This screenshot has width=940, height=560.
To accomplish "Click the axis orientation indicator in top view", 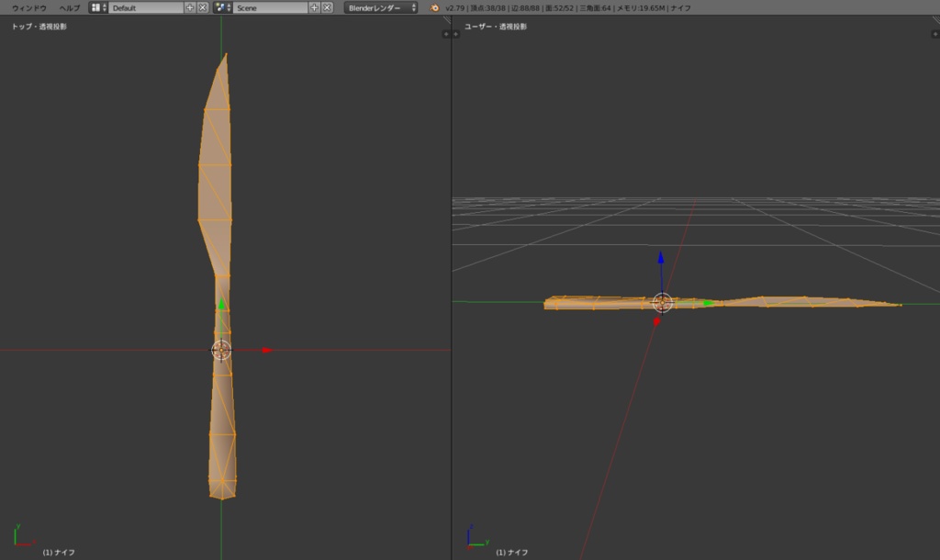I will pos(23,535).
